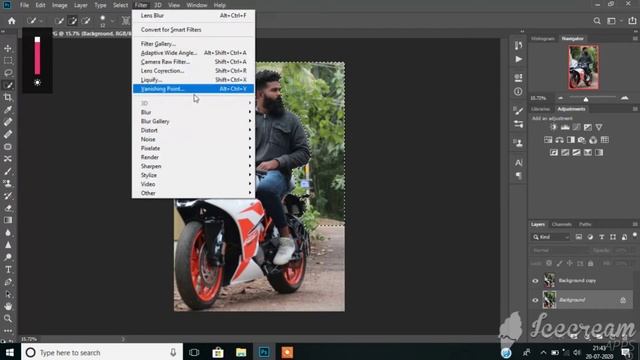Choose Lens Blur at menu top
This screenshot has height=360, width=640.
coord(193,16)
